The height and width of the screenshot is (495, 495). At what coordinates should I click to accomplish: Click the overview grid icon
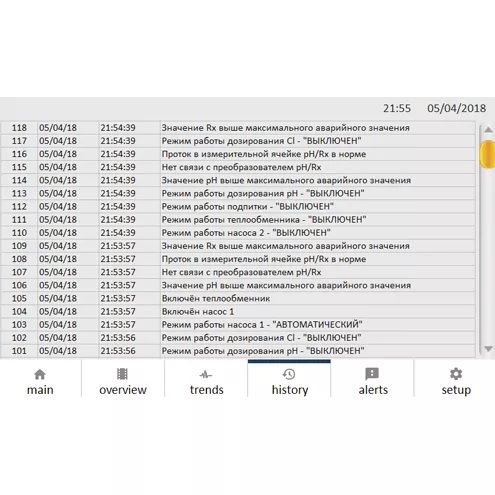pyautogui.click(x=122, y=374)
